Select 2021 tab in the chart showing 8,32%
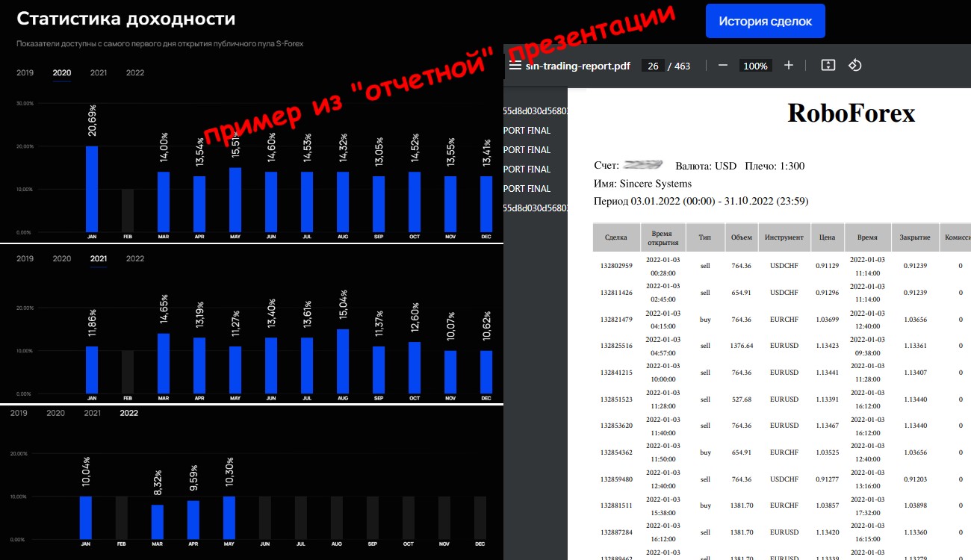 pos(92,413)
